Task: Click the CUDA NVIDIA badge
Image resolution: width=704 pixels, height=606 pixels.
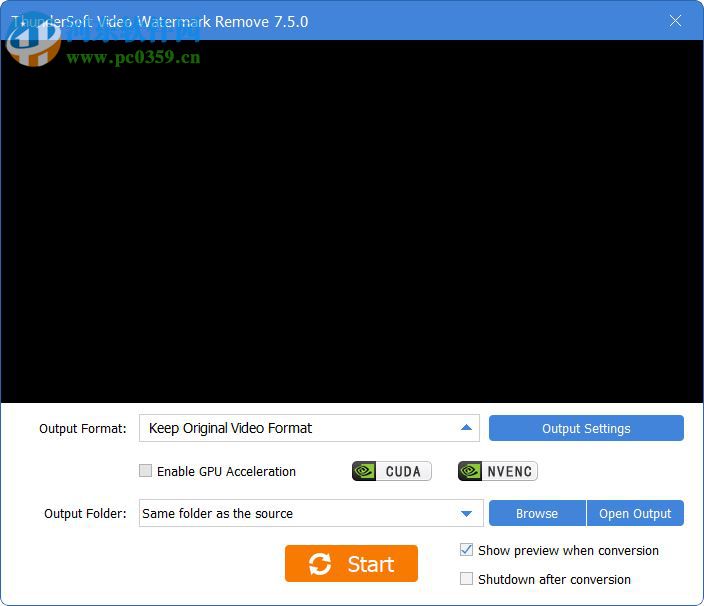Action: (x=392, y=471)
